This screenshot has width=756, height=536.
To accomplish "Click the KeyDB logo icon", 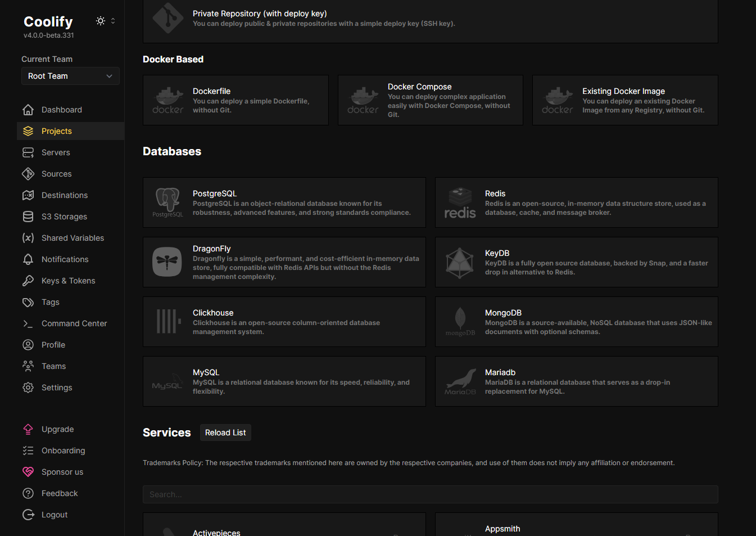I will 460,262.
